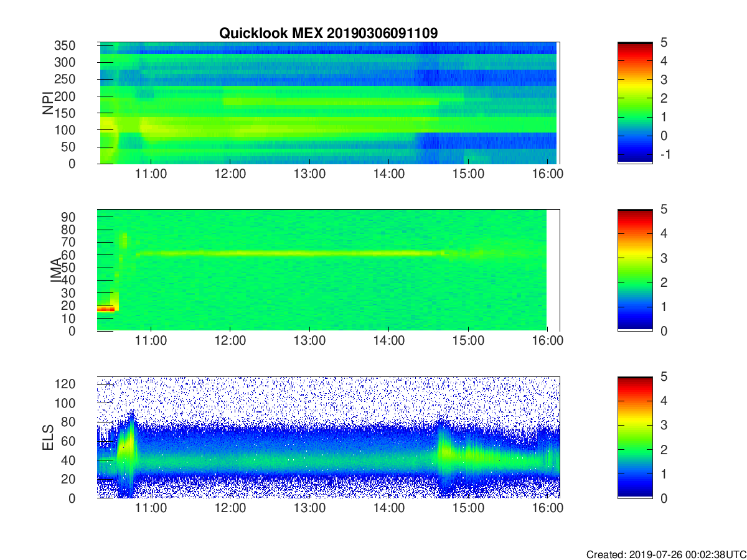Click the 16:00 label under NPI panel
The width and height of the screenshot is (747, 560).
(x=548, y=174)
